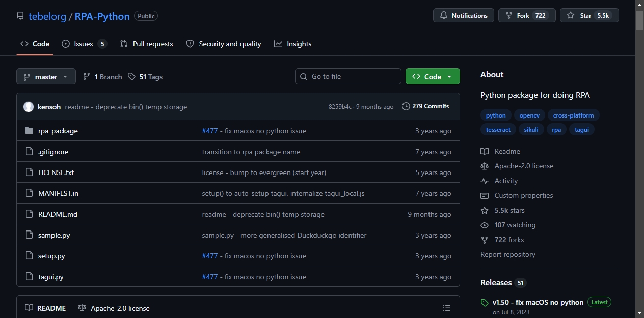Open the rpa_package folder
Screen dimensions: 644x318
pyautogui.click(x=58, y=131)
